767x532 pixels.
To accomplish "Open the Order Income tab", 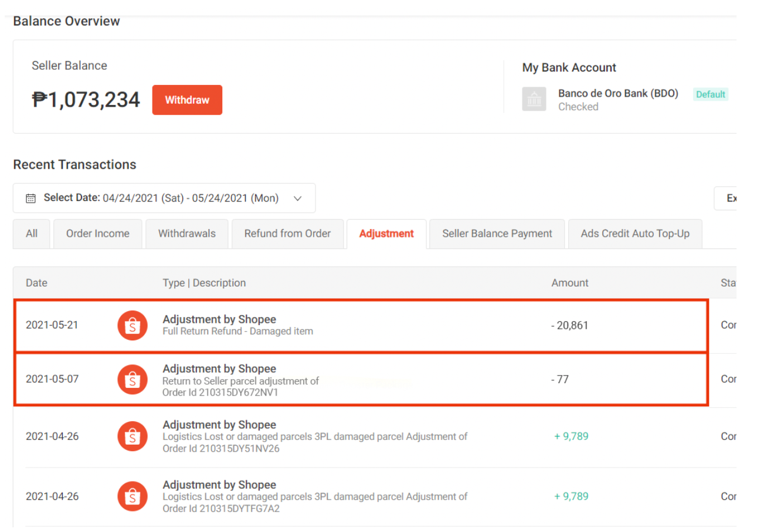I will pos(97,233).
